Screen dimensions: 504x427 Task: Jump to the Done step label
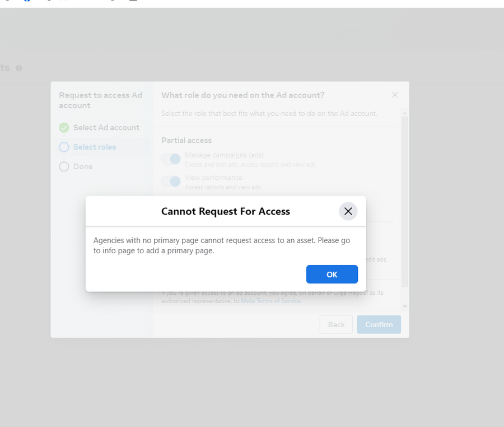click(83, 167)
